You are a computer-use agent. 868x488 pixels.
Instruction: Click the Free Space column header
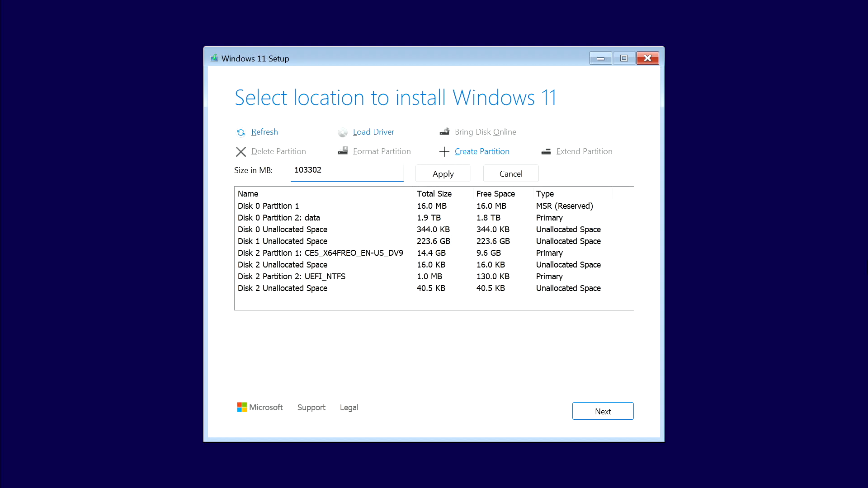pos(503,194)
